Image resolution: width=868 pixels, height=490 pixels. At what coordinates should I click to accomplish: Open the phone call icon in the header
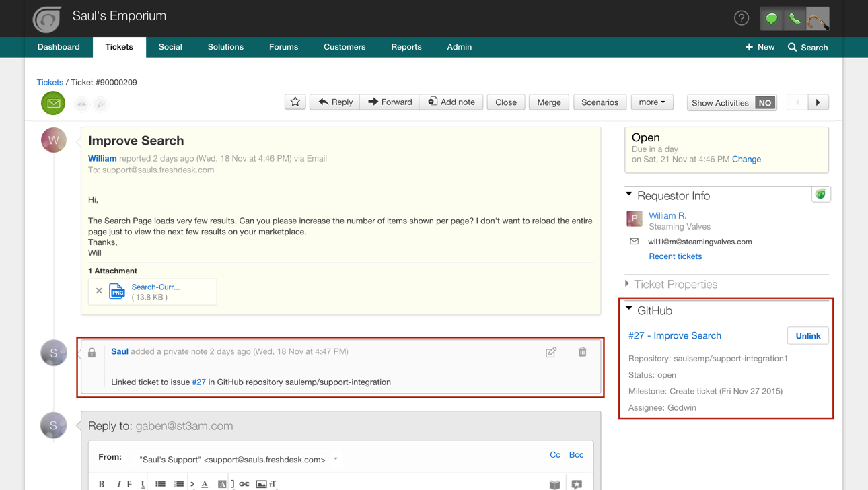coord(795,19)
